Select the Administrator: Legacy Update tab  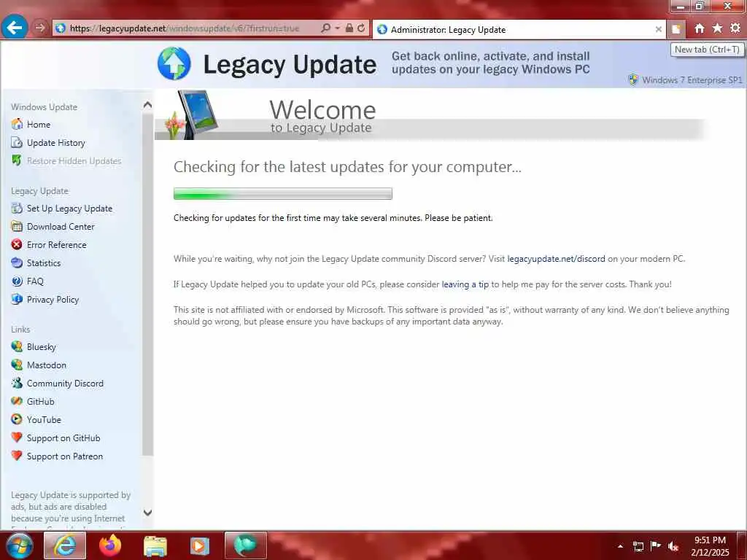point(519,29)
